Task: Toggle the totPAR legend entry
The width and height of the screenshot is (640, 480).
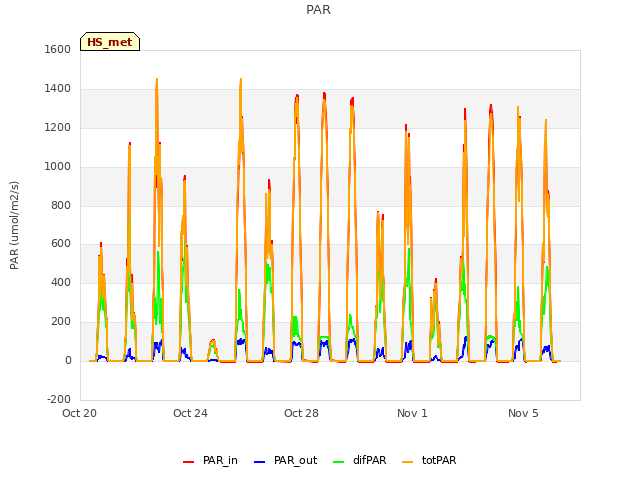Action: (x=429, y=460)
